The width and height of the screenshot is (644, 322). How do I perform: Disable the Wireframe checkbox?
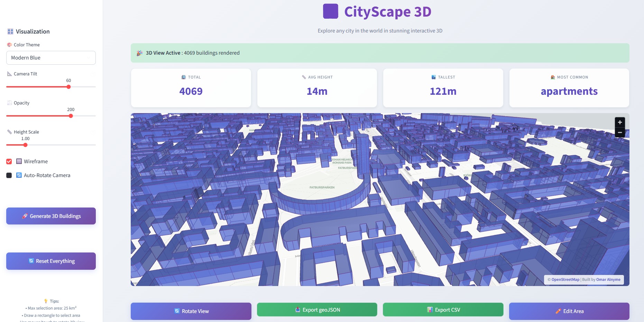(x=9, y=162)
